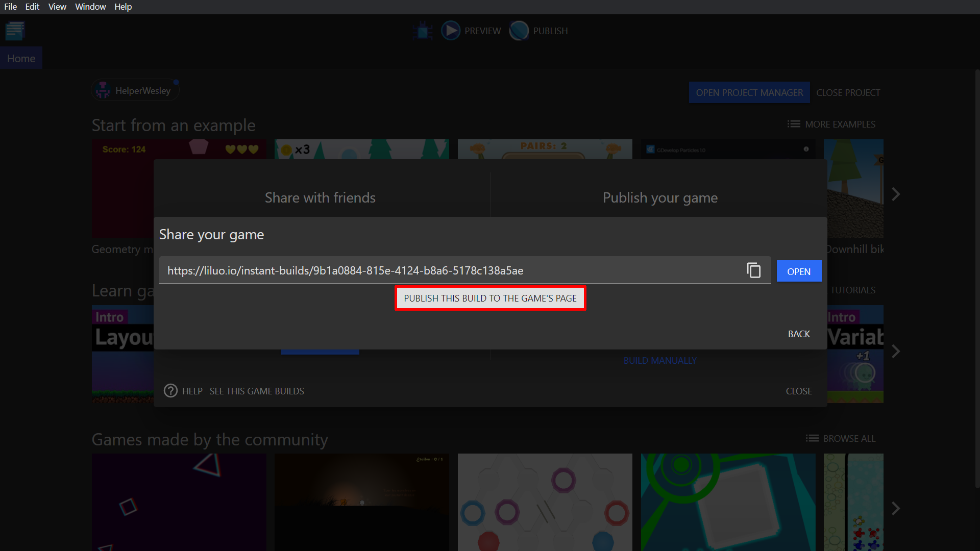Click the Browse All community games icon
Screen dimensions: 980x551
click(x=812, y=438)
